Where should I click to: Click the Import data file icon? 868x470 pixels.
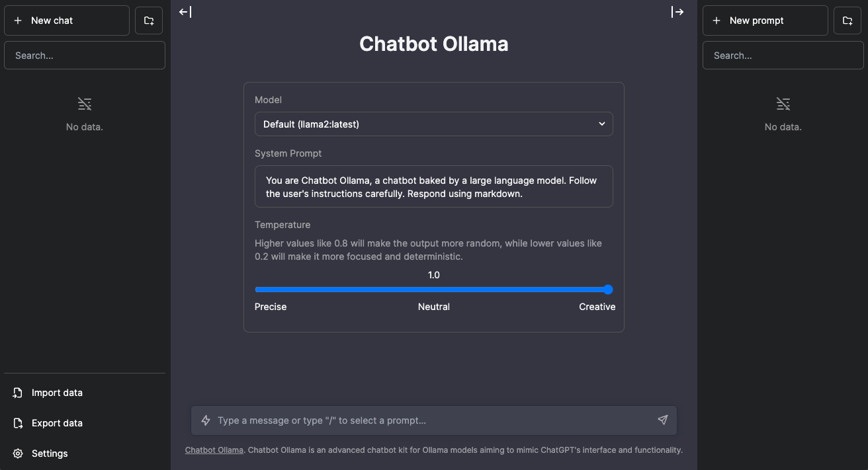pos(18,393)
